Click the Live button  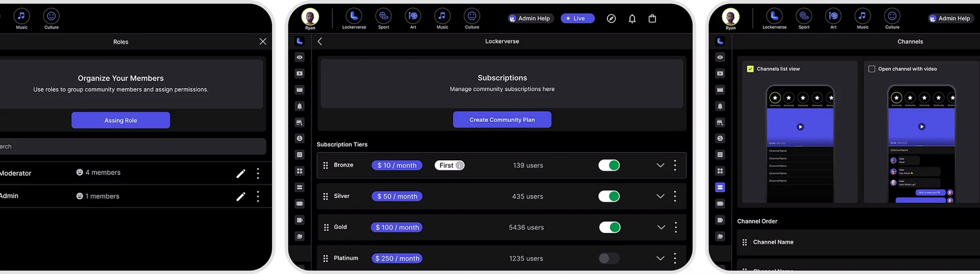tap(578, 18)
